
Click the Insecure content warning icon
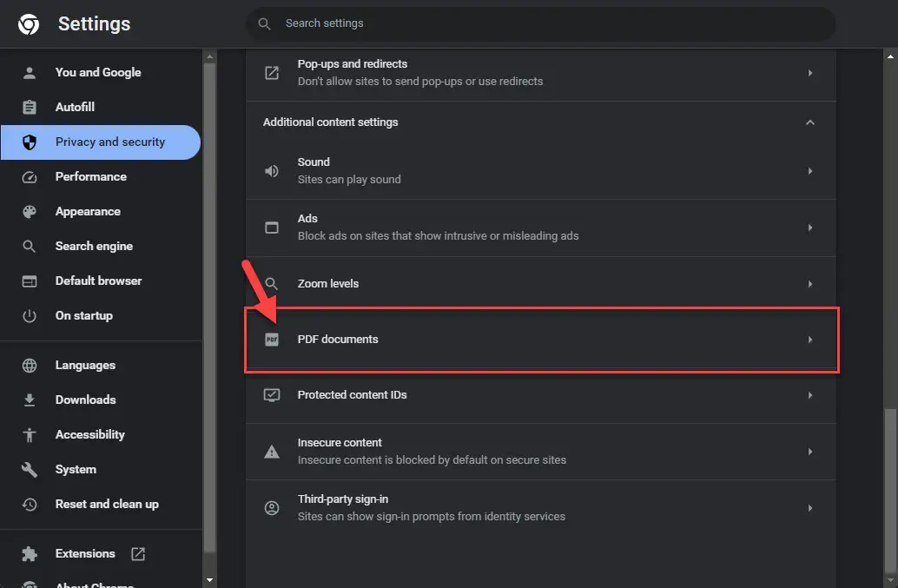click(272, 452)
